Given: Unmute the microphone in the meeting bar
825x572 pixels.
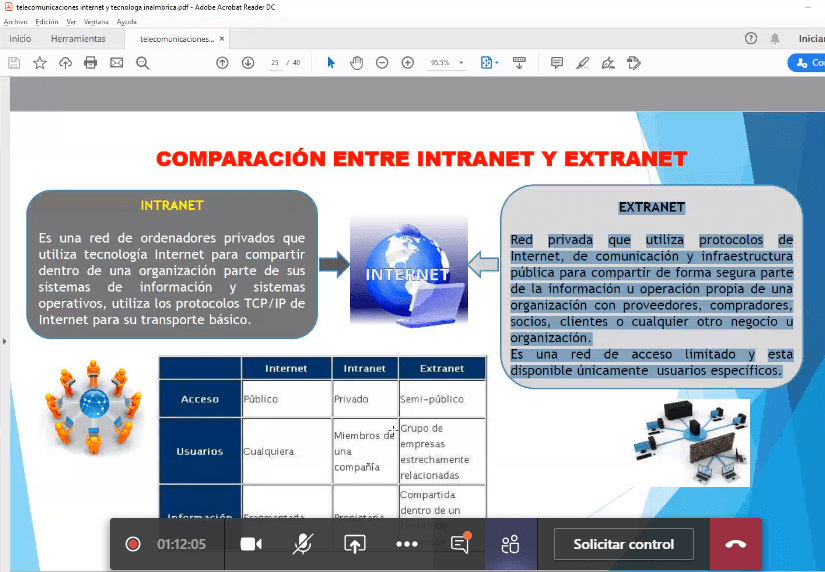Looking at the screenshot, I should coord(302,544).
